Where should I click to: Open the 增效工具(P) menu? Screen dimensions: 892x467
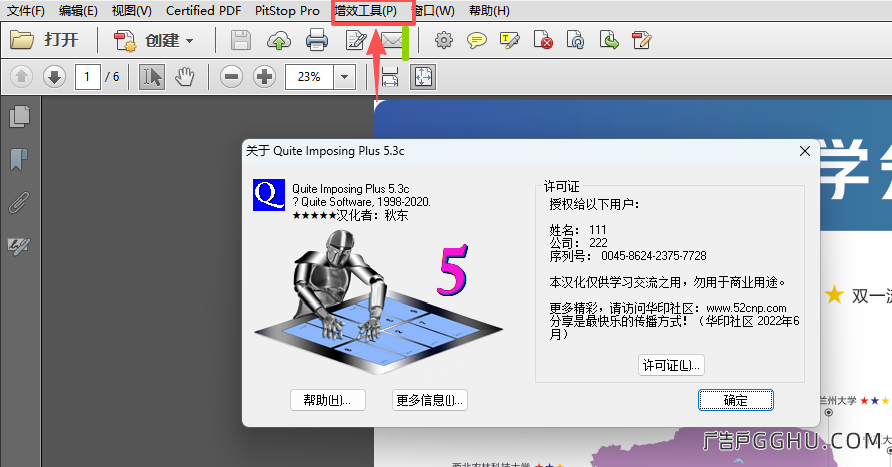coord(365,11)
